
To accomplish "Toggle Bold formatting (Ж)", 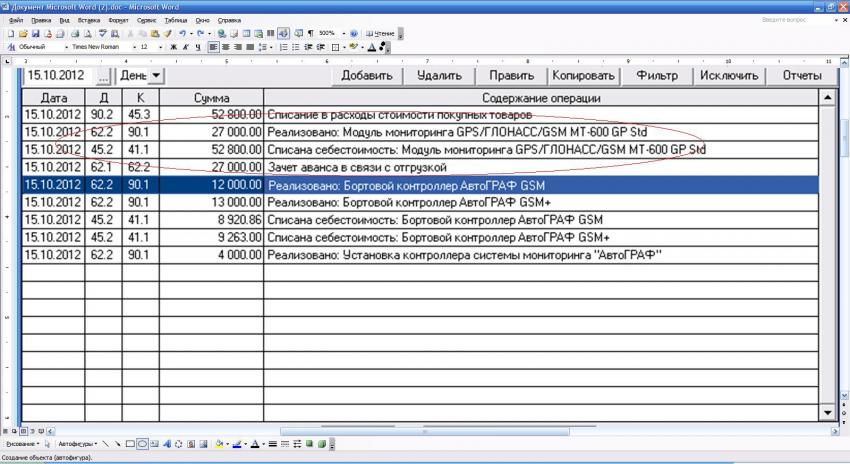I will coord(173,46).
